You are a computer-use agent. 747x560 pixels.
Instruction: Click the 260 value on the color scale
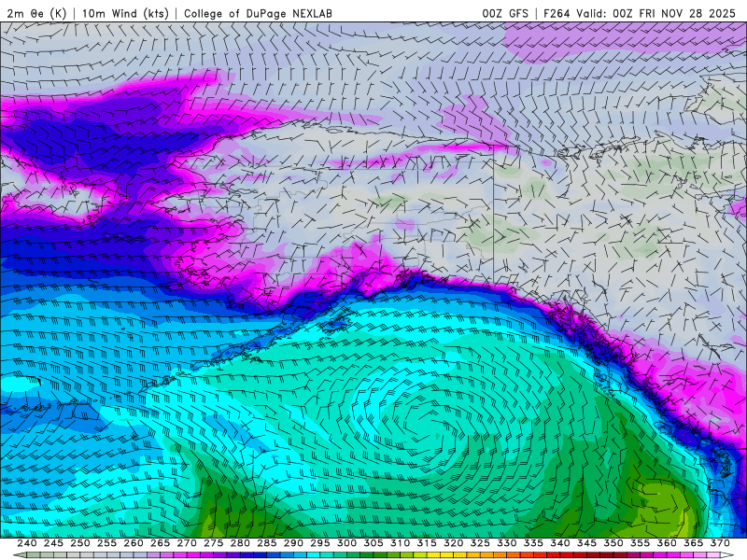tap(134, 543)
